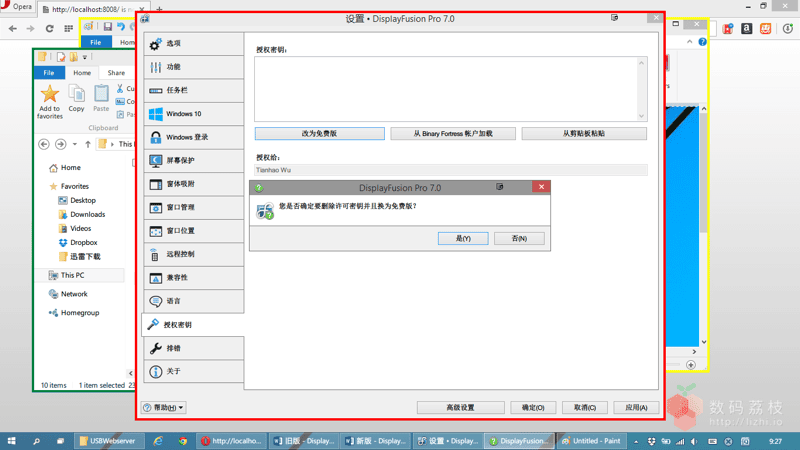Click 确定(O) button

pos(533,407)
